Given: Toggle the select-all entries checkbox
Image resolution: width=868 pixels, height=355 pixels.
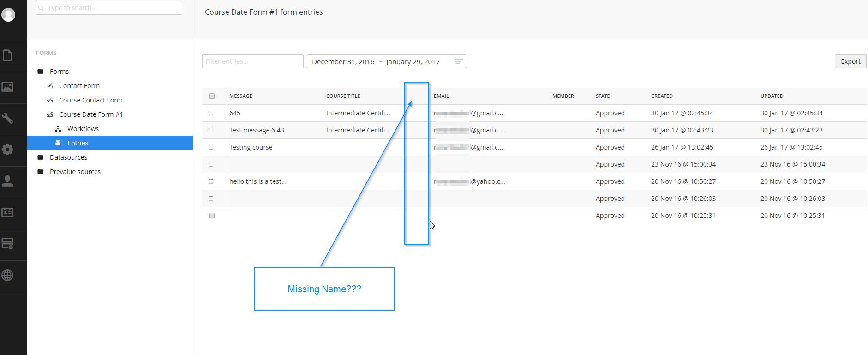Looking at the screenshot, I should [x=212, y=96].
